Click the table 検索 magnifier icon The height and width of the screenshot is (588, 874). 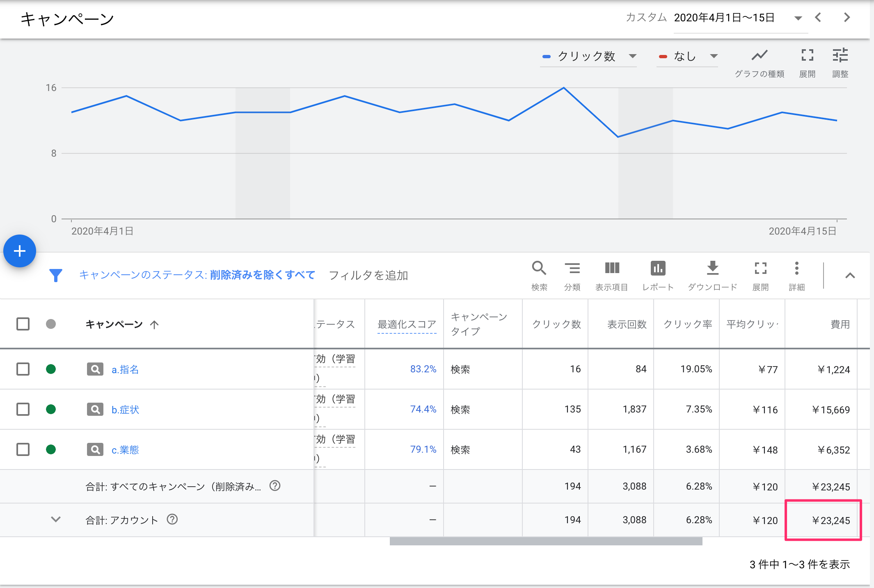coord(539,268)
